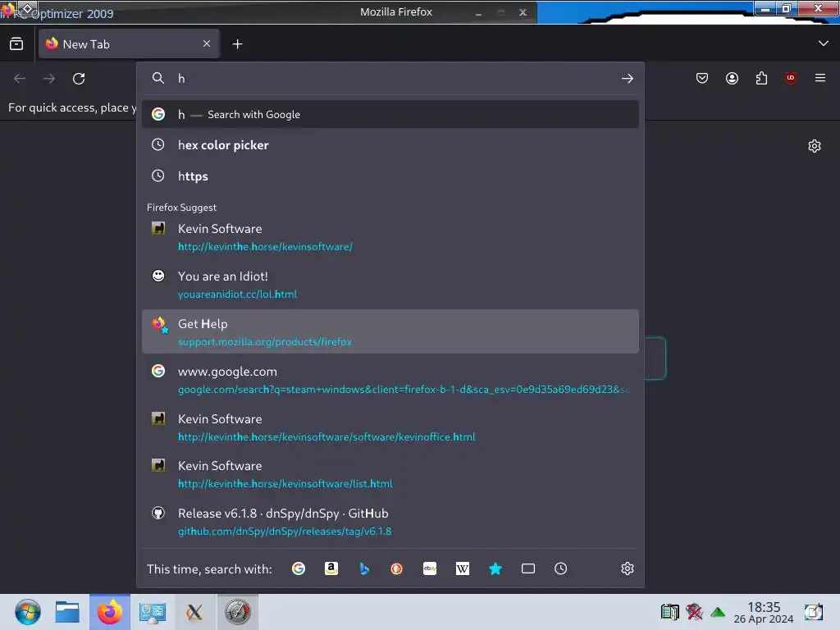Open Kevin Software kevinsoftware/ root suggestion
840x630 pixels.
click(x=390, y=237)
